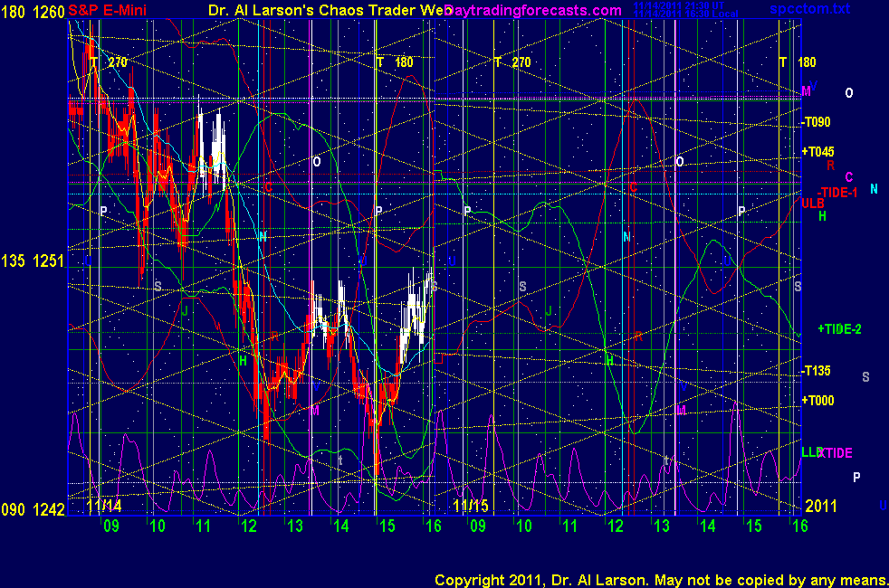Viewport: 889px width, 588px height.
Task: Click the 12 hour tick for 11/14
Action: tap(249, 526)
